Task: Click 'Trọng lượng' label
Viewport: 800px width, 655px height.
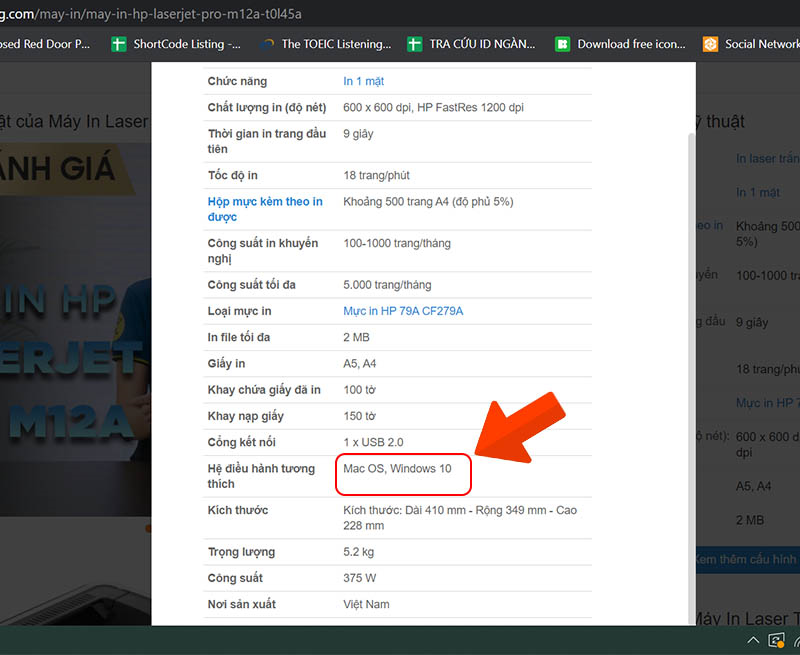Action: [x=241, y=552]
